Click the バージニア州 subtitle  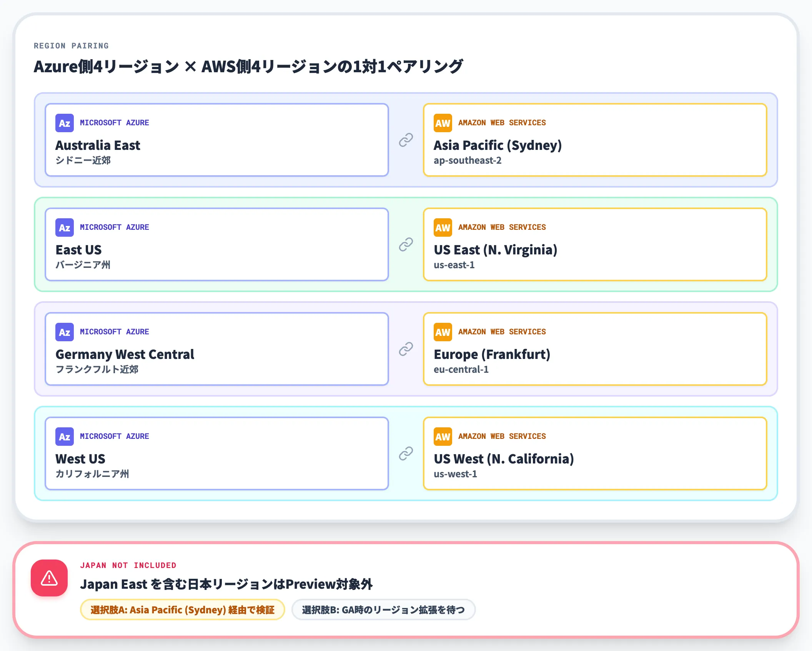(83, 265)
